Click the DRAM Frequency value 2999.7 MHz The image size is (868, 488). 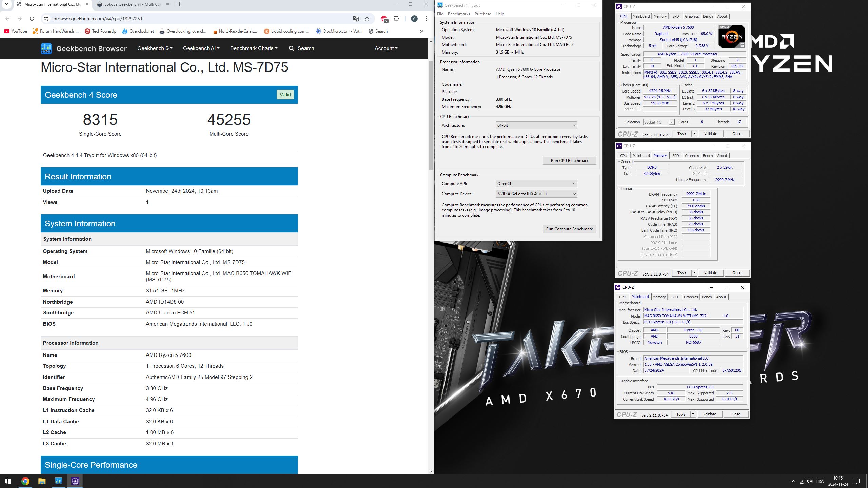(696, 194)
